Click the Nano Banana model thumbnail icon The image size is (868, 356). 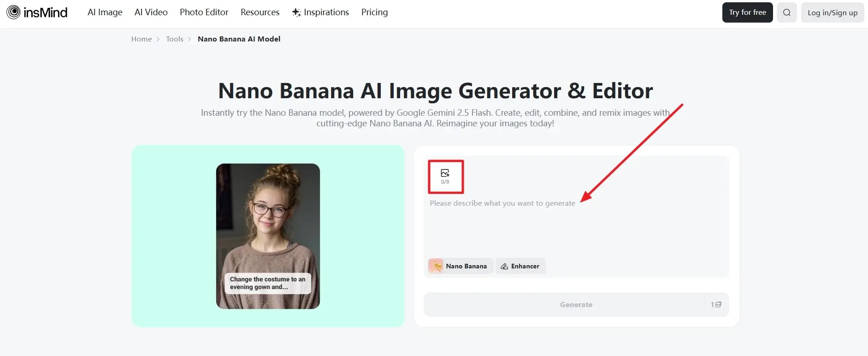pyautogui.click(x=436, y=266)
